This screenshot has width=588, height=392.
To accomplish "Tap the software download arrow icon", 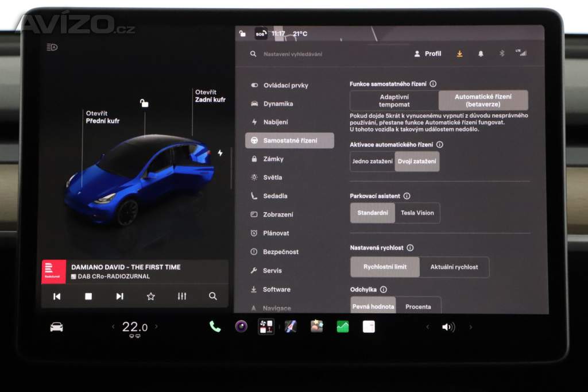I will pyautogui.click(x=459, y=53).
